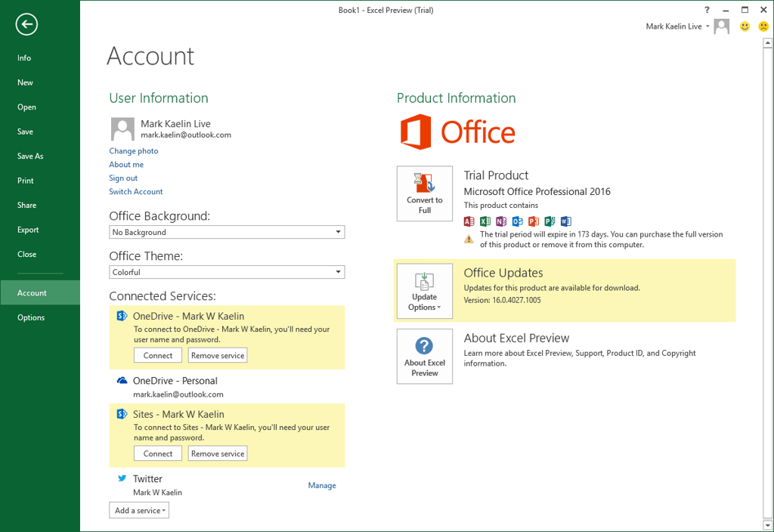Remove the Sites - Mark W Kaelin service
Viewport: 774px width, 532px height.
[218, 453]
